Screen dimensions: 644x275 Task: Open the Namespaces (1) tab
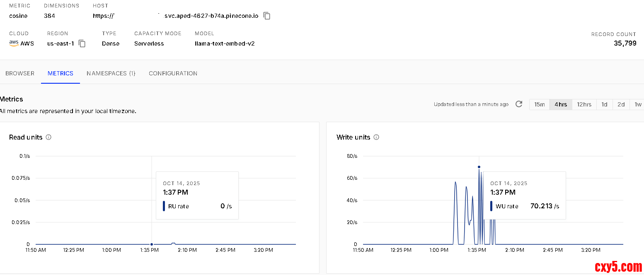(x=111, y=73)
